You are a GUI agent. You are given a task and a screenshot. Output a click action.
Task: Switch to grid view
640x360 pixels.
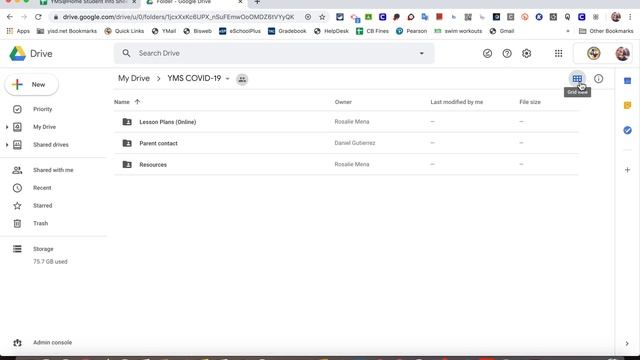point(577,78)
